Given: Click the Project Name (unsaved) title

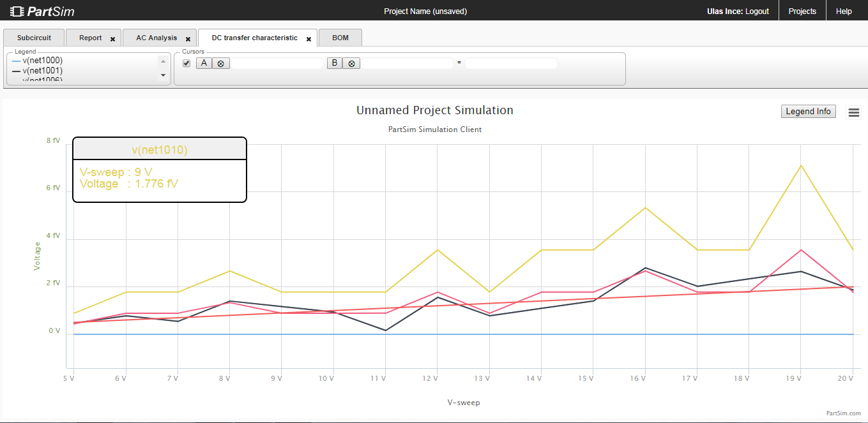Looking at the screenshot, I should pos(425,11).
